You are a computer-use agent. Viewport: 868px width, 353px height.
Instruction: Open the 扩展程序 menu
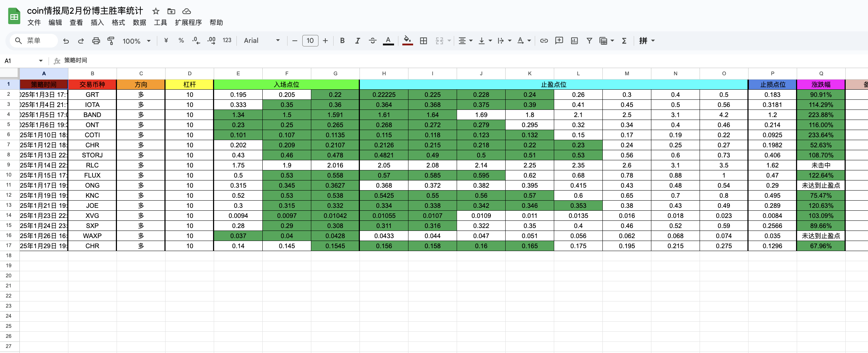click(188, 22)
